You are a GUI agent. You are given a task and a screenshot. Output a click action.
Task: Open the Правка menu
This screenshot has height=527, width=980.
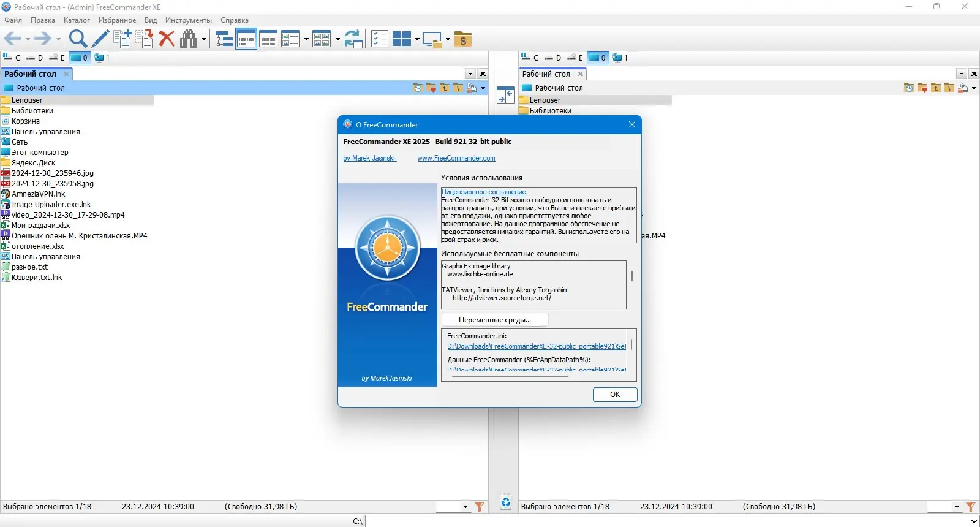tap(43, 20)
